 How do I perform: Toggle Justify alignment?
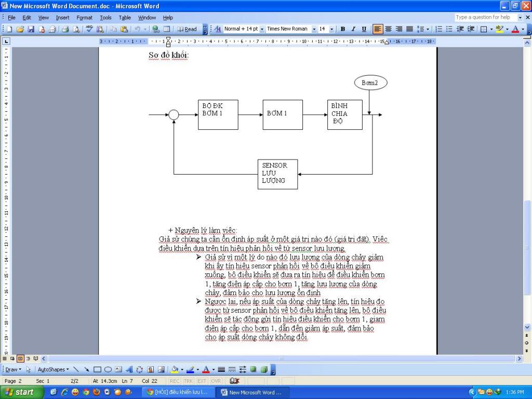tap(409, 29)
